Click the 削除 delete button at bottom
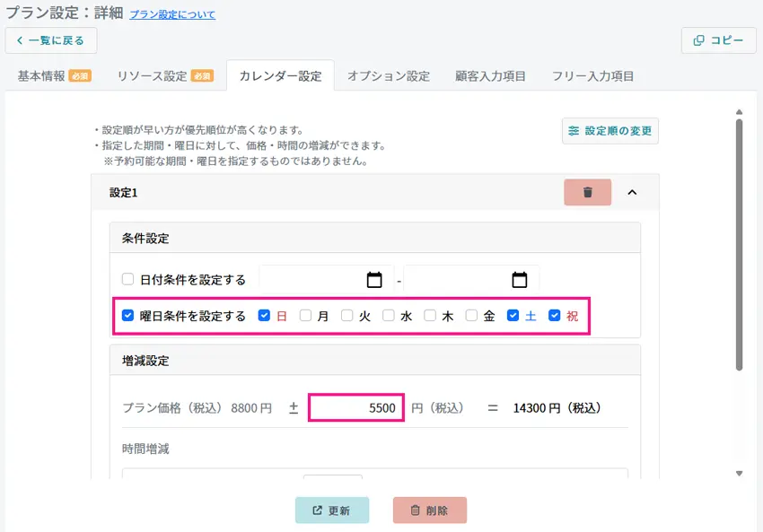The image size is (763, 532). pyautogui.click(x=430, y=510)
